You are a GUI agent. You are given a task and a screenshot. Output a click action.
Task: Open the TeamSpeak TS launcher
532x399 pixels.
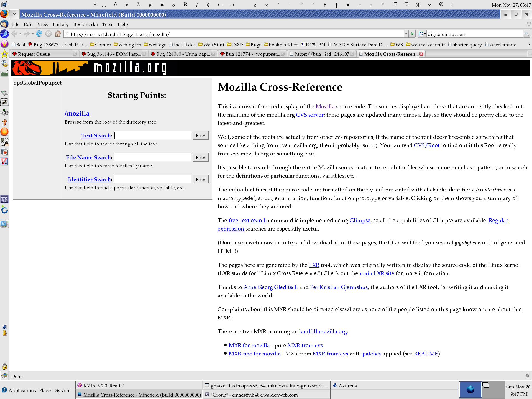tap(4, 199)
